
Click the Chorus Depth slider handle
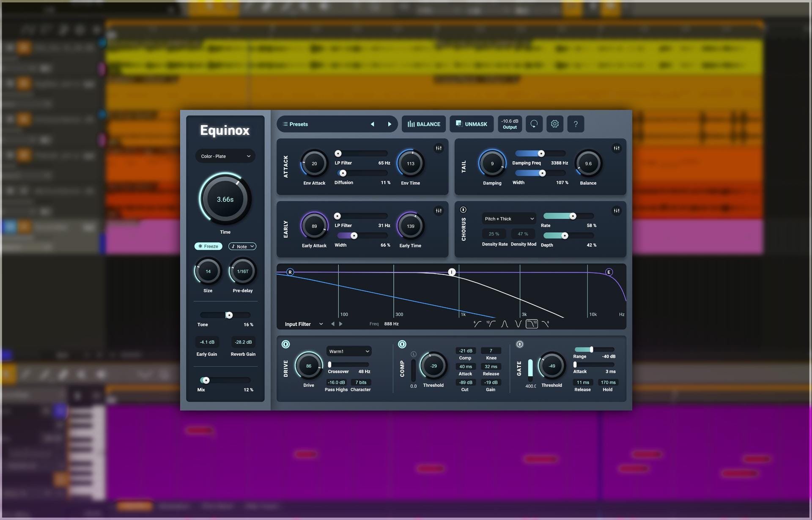(x=565, y=235)
